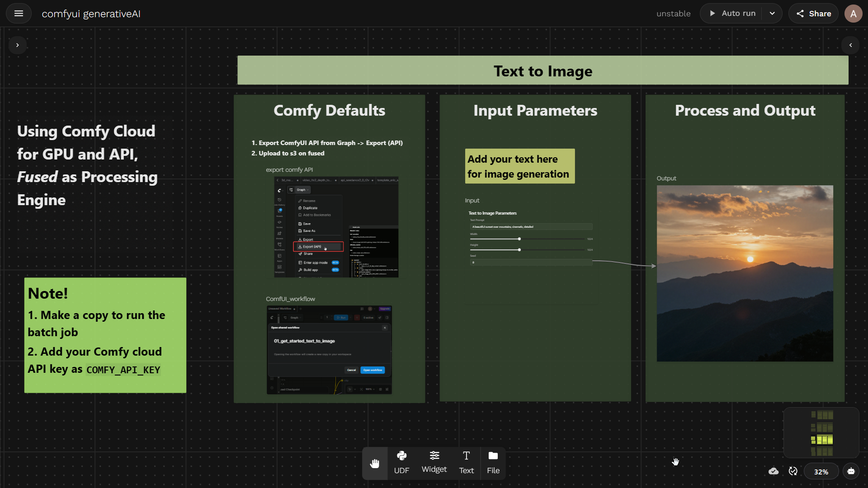Open the AI assistant robot icon

tap(851, 471)
